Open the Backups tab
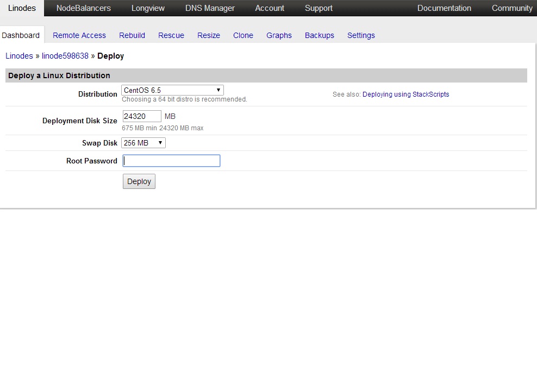 tap(319, 35)
